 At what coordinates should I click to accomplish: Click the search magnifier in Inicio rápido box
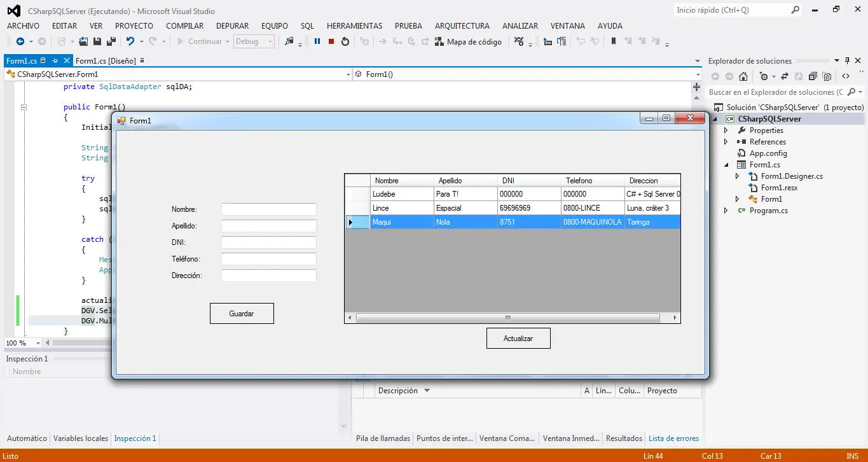point(796,10)
